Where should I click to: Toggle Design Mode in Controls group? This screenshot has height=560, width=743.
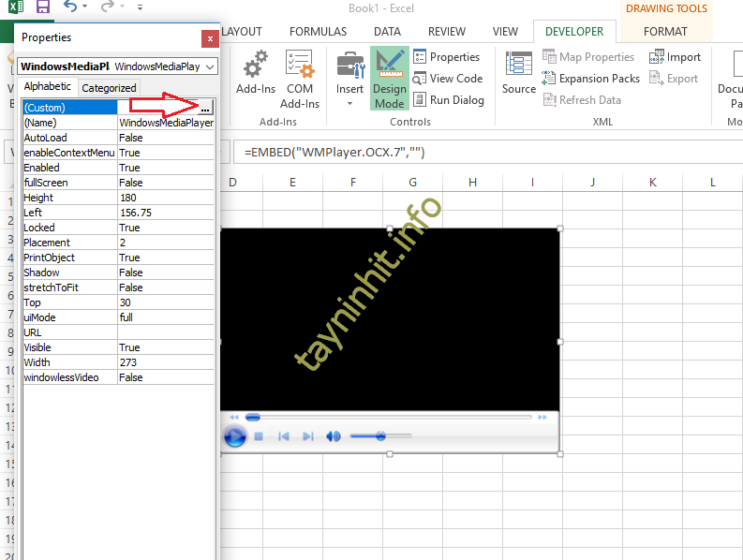tap(389, 79)
